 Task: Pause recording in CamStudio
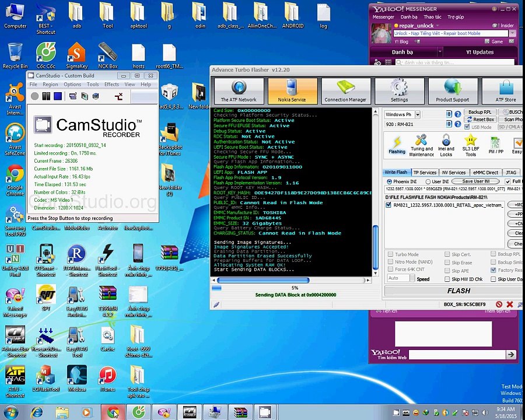tap(47, 96)
